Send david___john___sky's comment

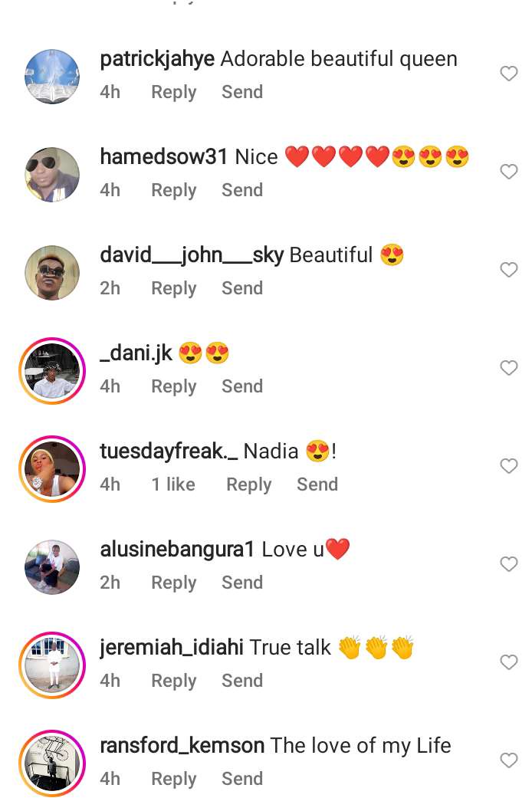(x=242, y=288)
